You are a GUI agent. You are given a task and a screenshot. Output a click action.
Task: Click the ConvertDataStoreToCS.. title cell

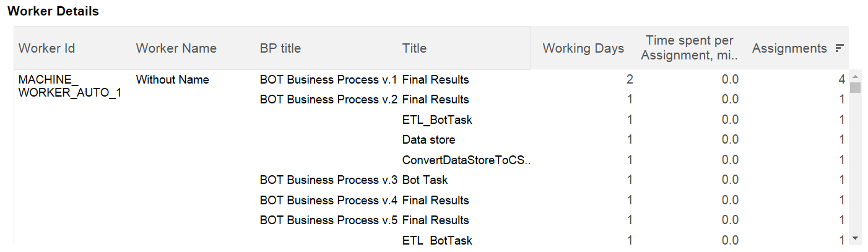(x=467, y=160)
